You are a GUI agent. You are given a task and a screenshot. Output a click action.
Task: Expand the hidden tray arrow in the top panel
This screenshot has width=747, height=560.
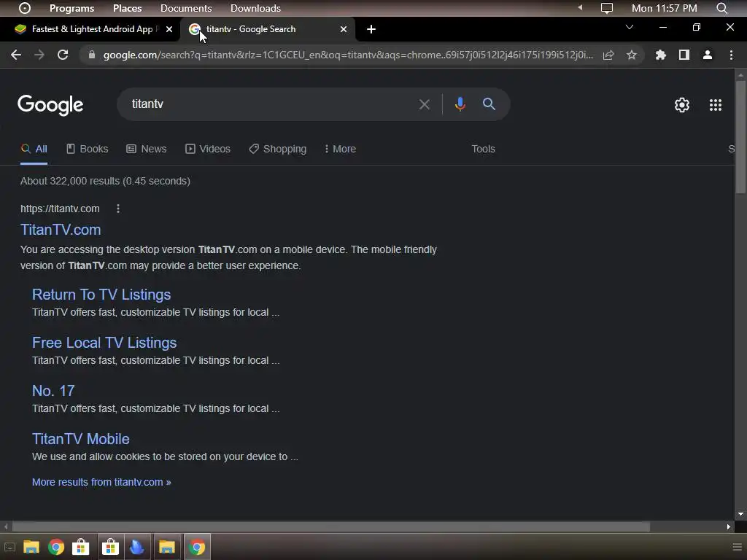[x=580, y=7]
